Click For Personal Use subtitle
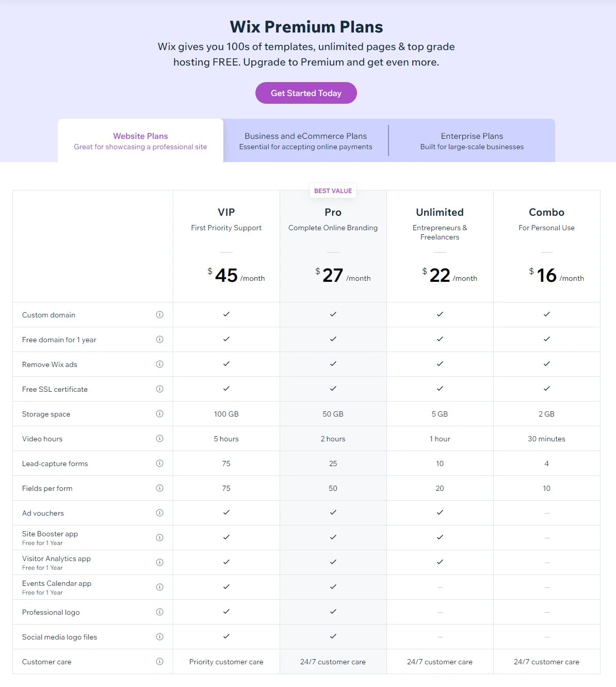Viewport: 616px width, 687px height. click(x=547, y=228)
